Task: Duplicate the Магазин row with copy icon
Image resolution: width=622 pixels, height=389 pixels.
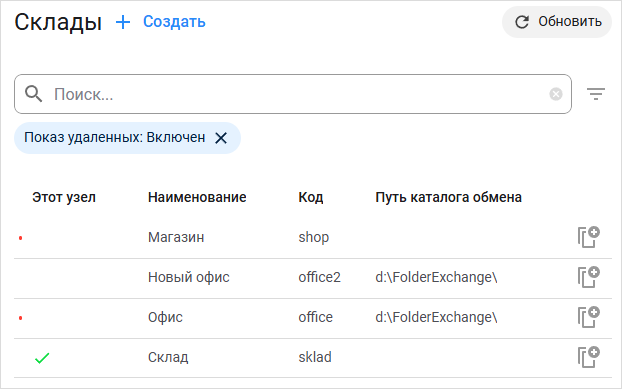Action: (x=588, y=237)
